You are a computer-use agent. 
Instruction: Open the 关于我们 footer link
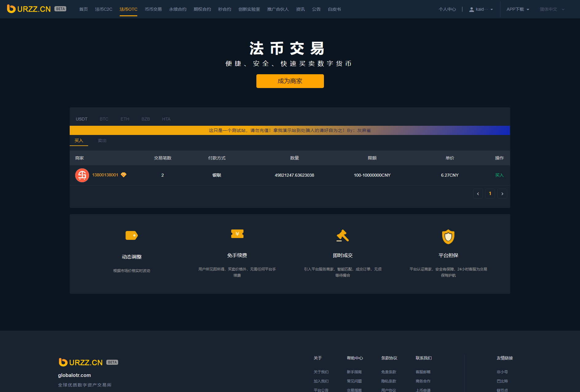click(x=321, y=372)
